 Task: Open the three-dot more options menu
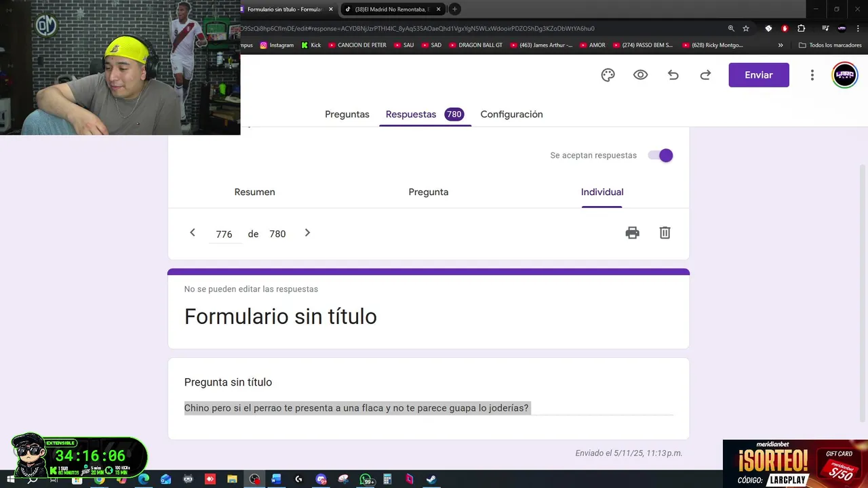(812, 75)
